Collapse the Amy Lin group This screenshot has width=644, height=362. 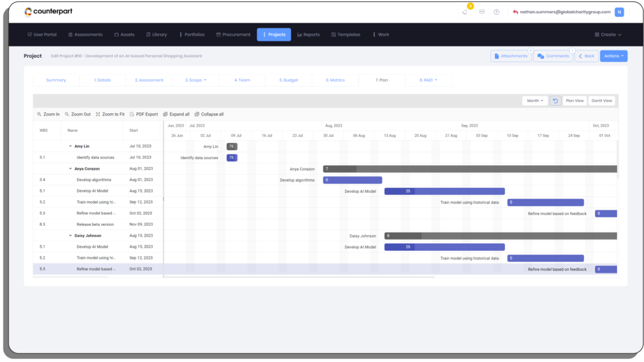[70, 146]
